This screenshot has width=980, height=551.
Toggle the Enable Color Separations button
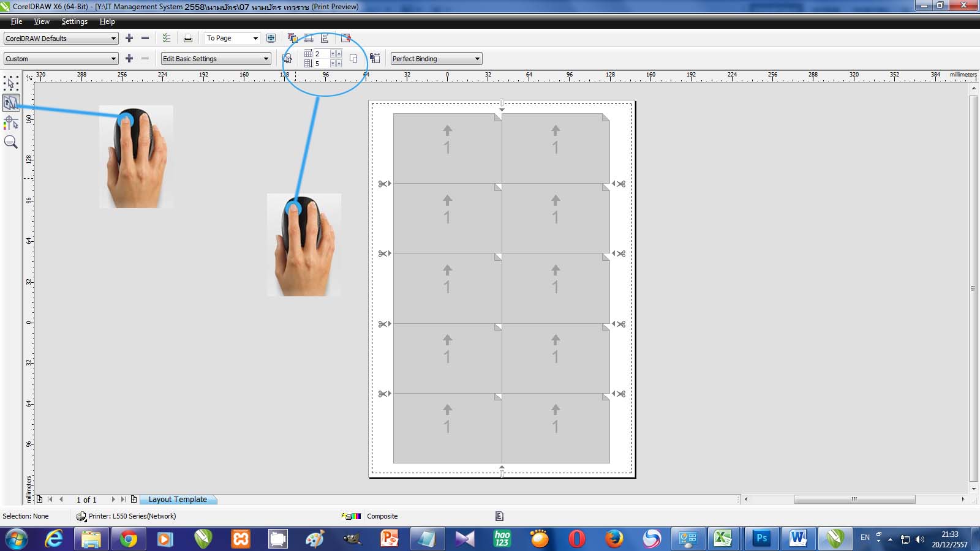pos(293,38)
